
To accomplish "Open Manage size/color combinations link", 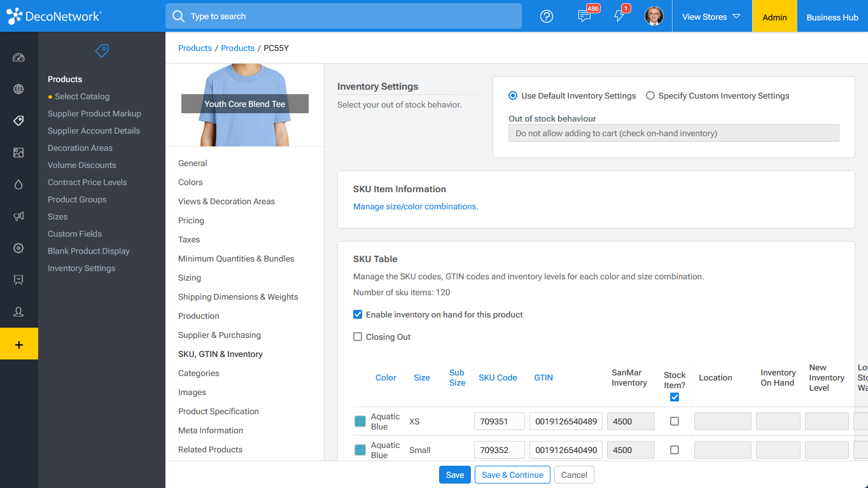I will [x=416, y=207].
